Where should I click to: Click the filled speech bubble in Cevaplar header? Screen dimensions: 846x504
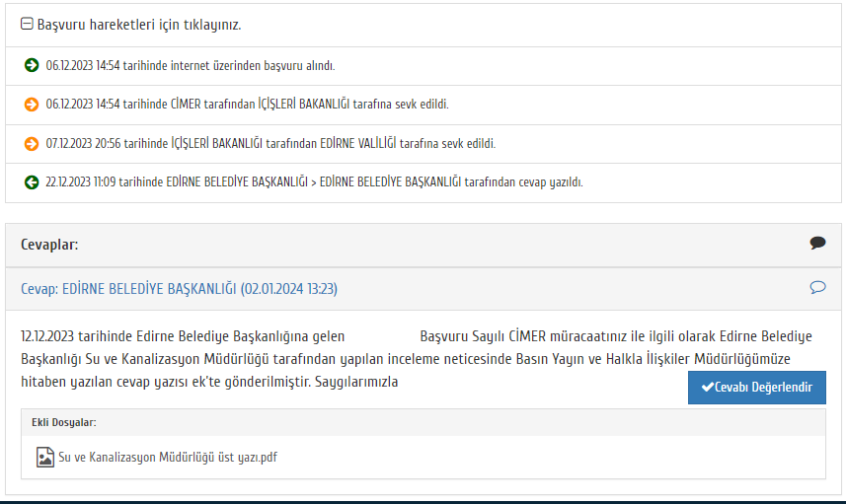click(817, 244)
